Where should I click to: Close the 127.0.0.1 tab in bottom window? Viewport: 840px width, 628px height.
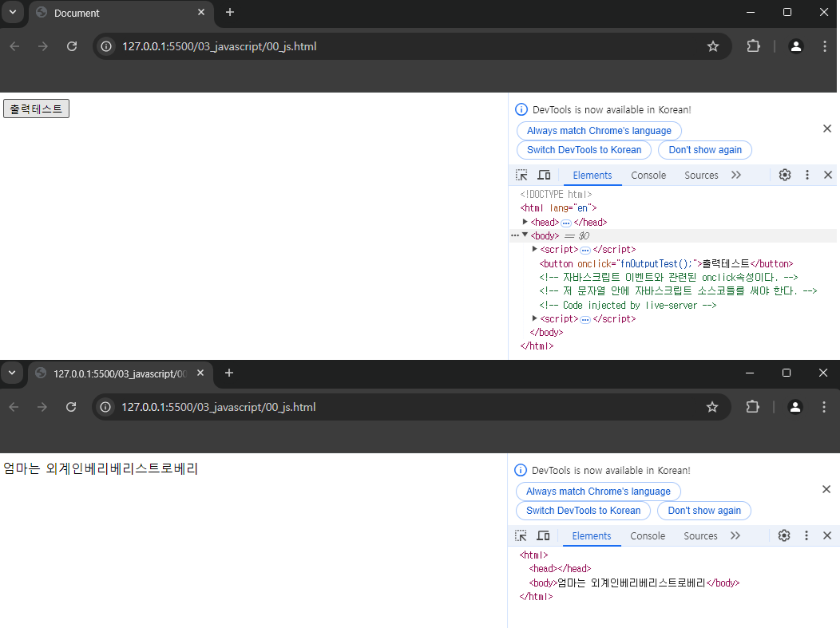pyautogui.click(x=200, y=373)
